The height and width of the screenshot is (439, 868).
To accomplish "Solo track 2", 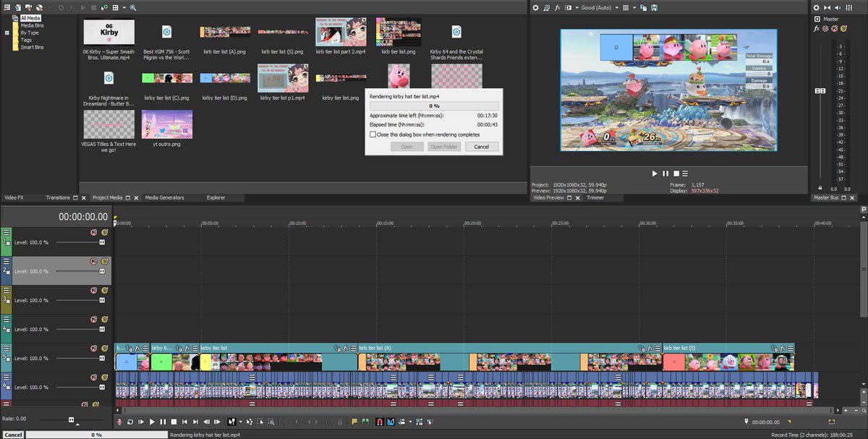I will [104, 261].
